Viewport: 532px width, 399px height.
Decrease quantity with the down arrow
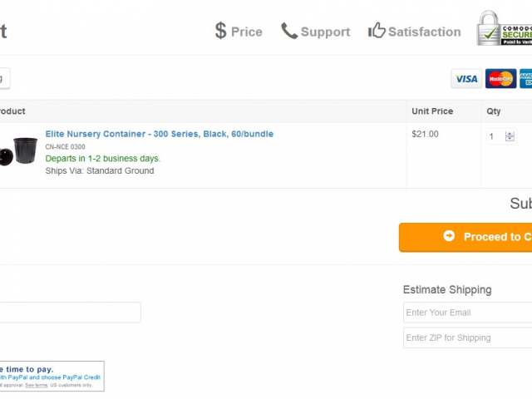coord(510,139)
